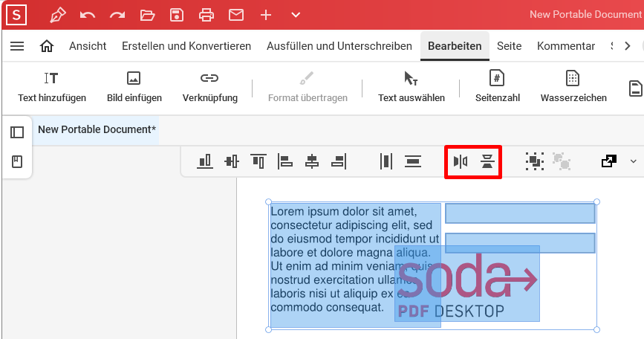Viewport: 644px width, 339px height.
Task: Undo the last action
Action: pyautogui.click(x=88, y=16)
